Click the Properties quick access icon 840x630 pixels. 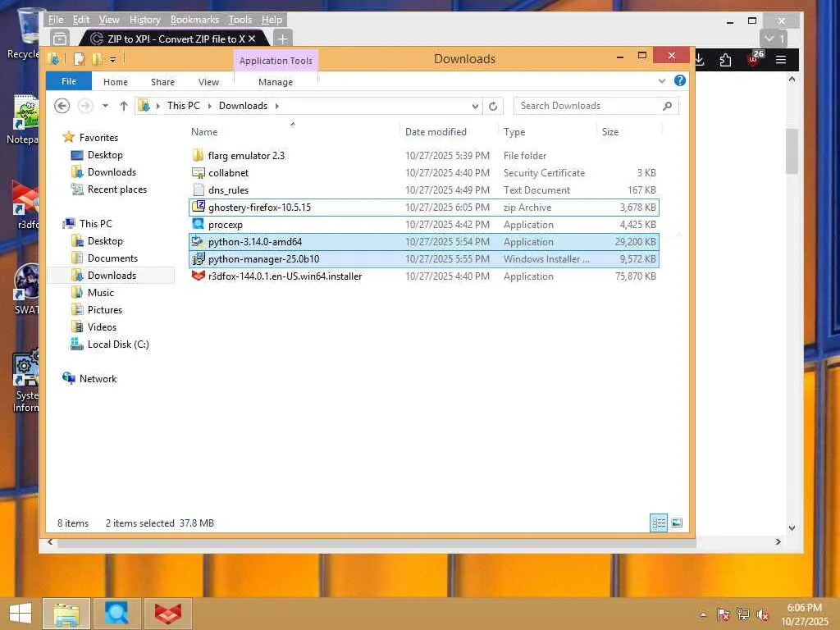point(80,59)
